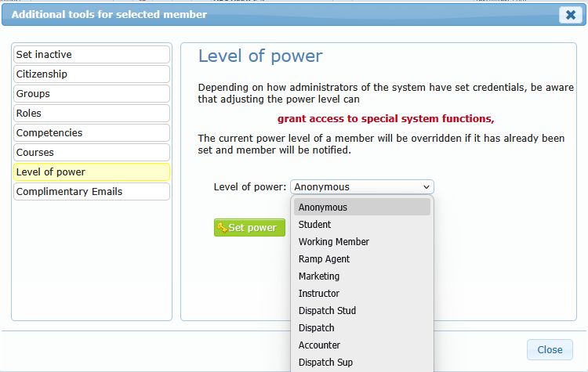Select Set inactive in sidebar
Image resolution: width=588 pixels, height=372 pixels.
point(91,55)
